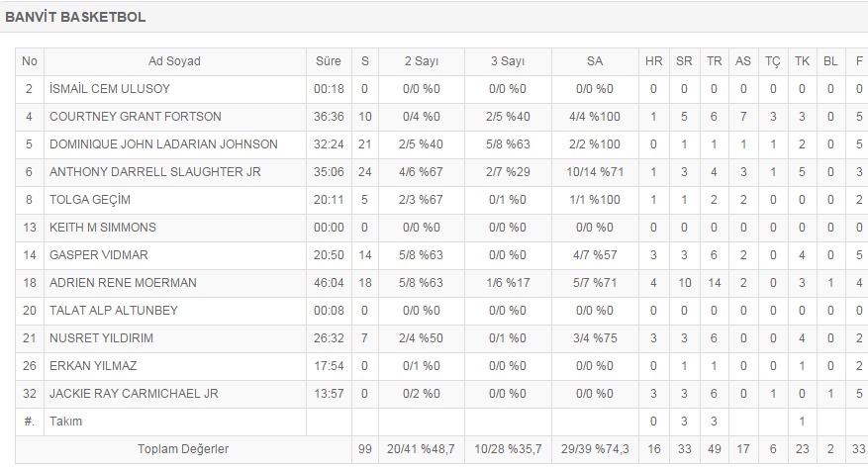868x471 pixels.
Task: Select DOMINIQUE JOHN LADARIAN JOHNSON row name
Action: point(163,144)
